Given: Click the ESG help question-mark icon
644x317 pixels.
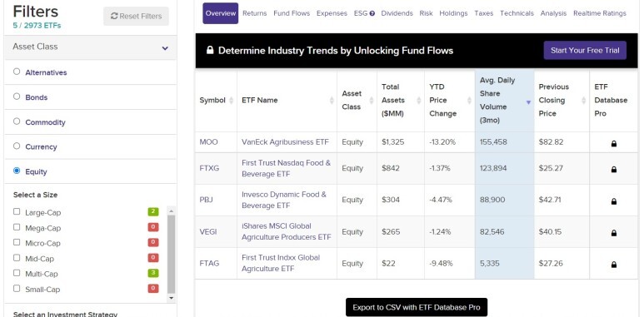Looking at the screenshot, I should 372,13.
